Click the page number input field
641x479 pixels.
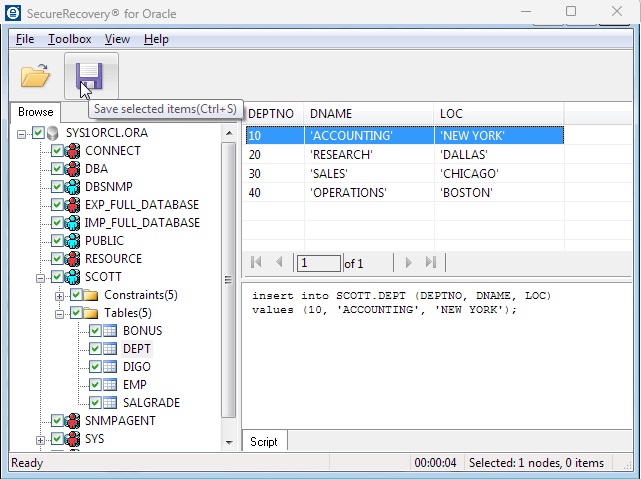coord(318,263)
